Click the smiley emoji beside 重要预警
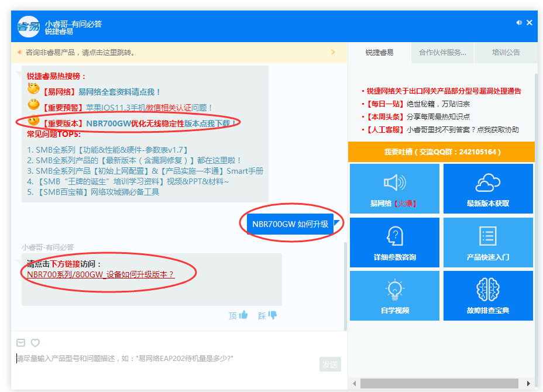Image resolution: width=543 pixels, height=392 pixels. click(x=33, y=104)
